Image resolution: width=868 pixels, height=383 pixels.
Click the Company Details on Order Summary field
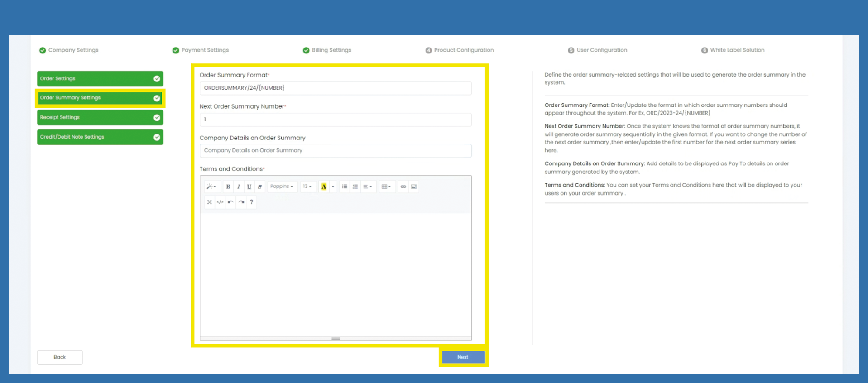point(335,151)
